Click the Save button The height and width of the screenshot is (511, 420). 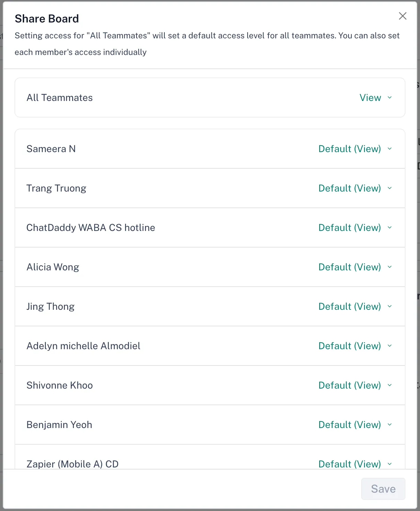click(x=383, y=489)
